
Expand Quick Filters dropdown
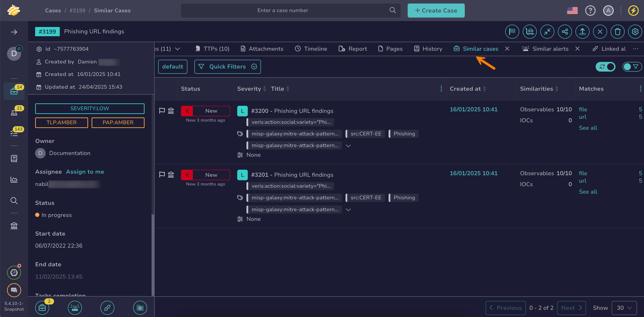(x=227, y=67)
